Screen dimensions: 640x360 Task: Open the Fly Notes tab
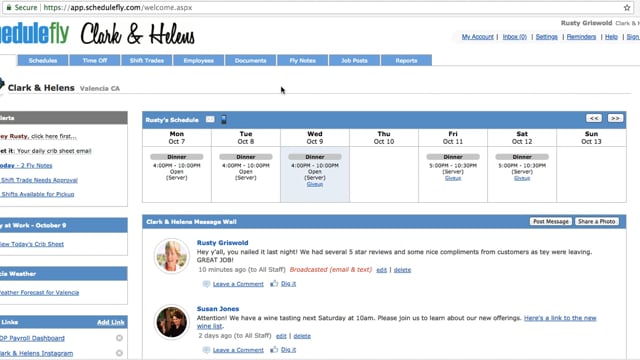point(302,60)
